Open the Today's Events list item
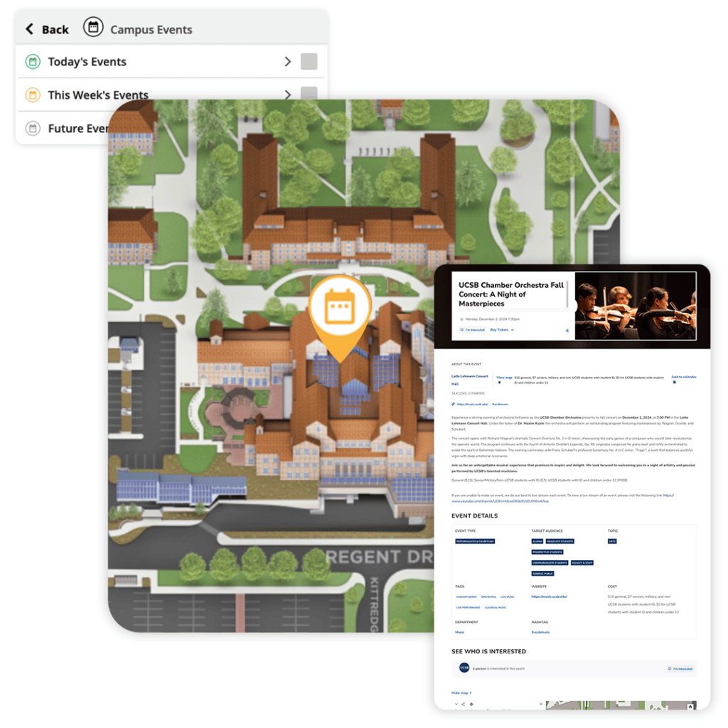Image resolution: width=728 pixels, height=728 pixels. (x=87, y=62)
